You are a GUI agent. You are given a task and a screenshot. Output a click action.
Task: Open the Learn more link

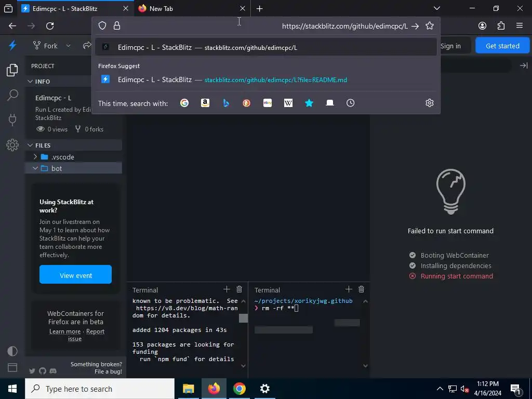pos(65,331)
